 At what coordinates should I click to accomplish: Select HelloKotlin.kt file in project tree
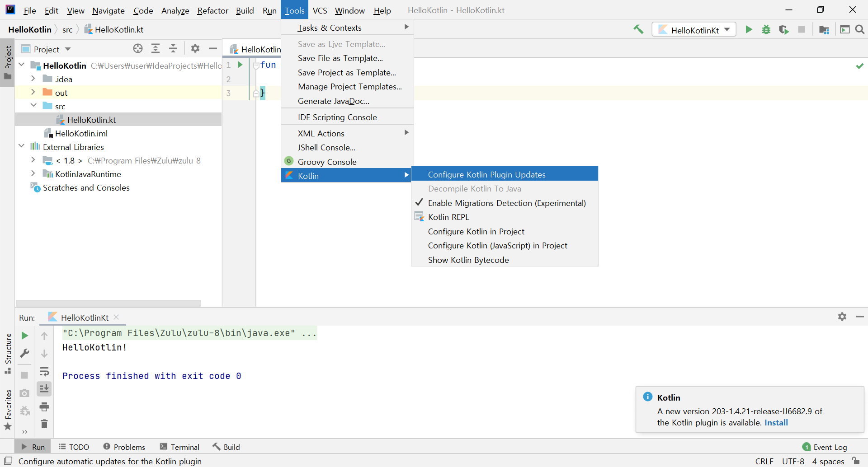pyautogui.click(x=91, y=120)
